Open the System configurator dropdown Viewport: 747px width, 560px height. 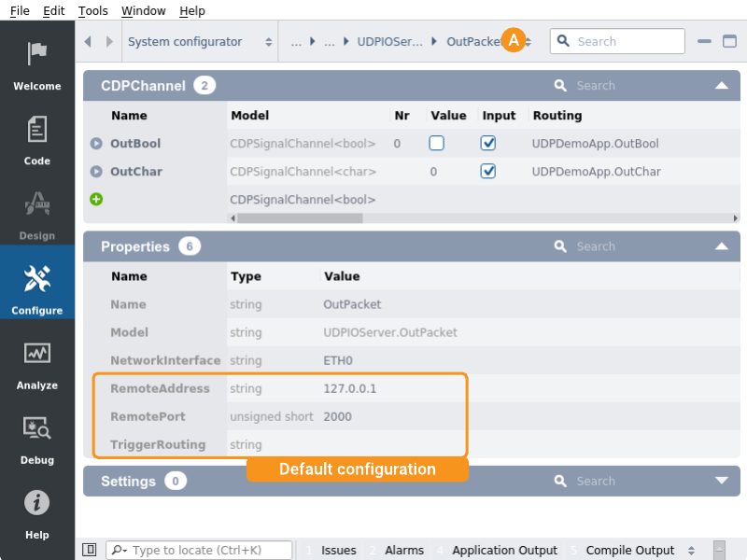click(x=200, y=42)
